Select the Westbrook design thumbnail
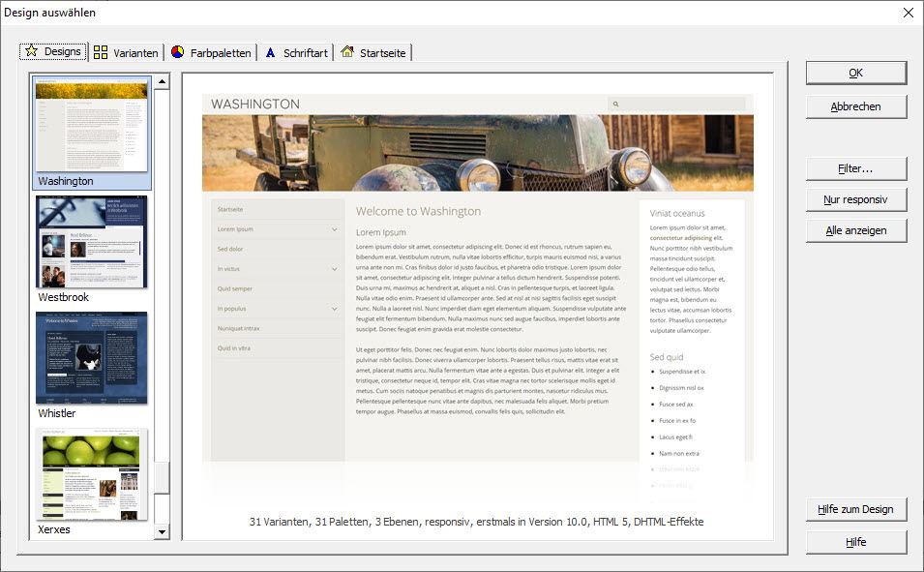This screenshot has height=572, width=924. coord(91,242)
